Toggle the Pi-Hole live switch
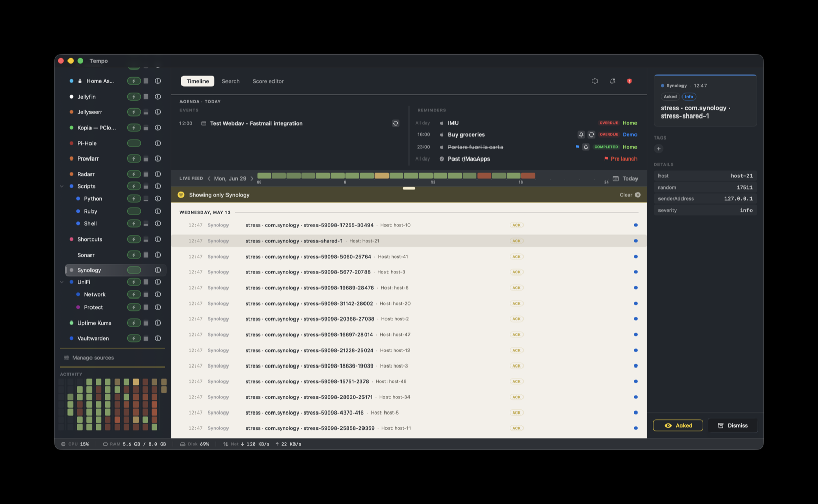 pos(134,143)
